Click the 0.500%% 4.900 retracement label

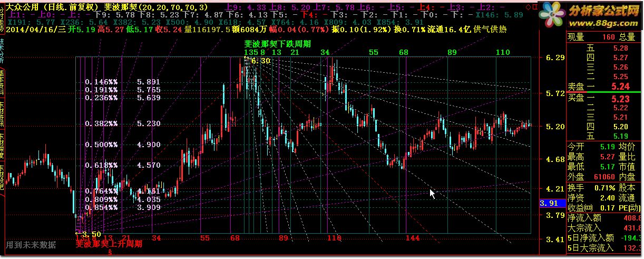coord(123,145)
